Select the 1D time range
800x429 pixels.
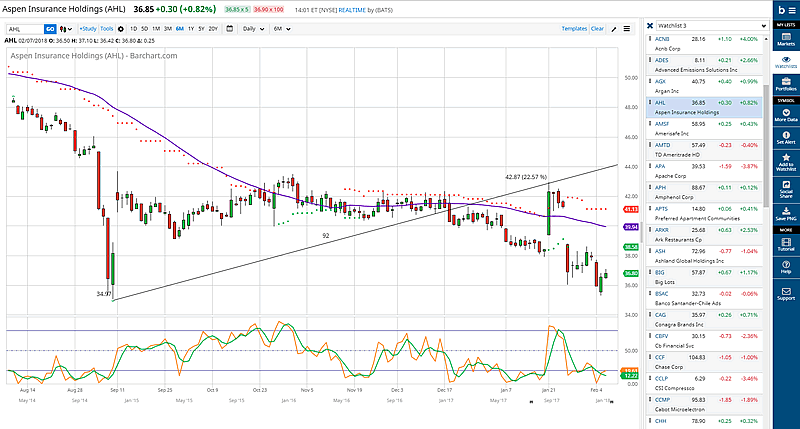(x=134, y=29)
